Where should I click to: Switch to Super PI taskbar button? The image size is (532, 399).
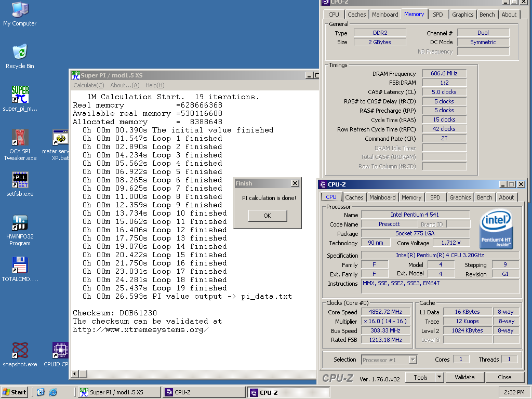[119, 392]
